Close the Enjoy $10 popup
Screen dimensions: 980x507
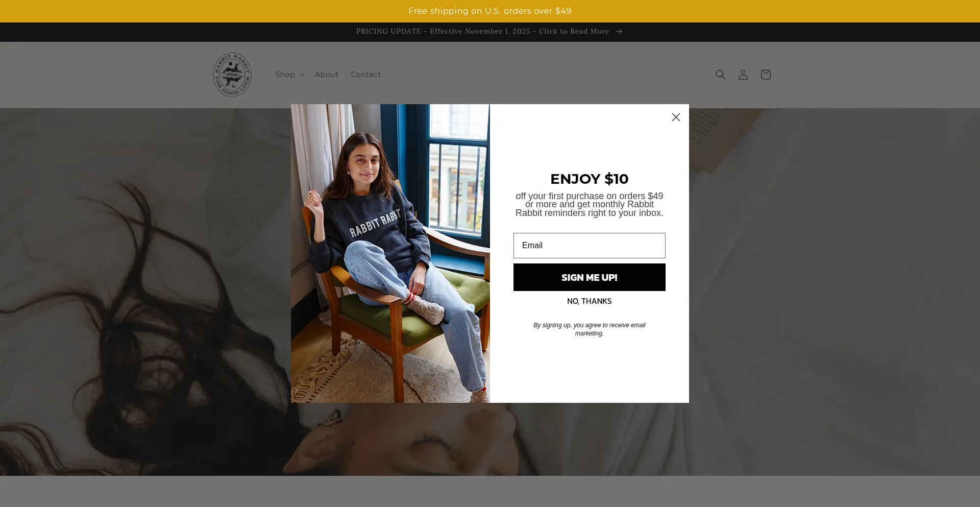point(676,117)
